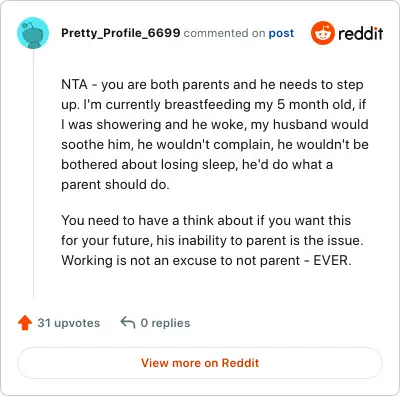Image resolution: width=400 pixels, height=396 pixels.
Task: Click the commenter's Snoo avatar
Action: 33,33
